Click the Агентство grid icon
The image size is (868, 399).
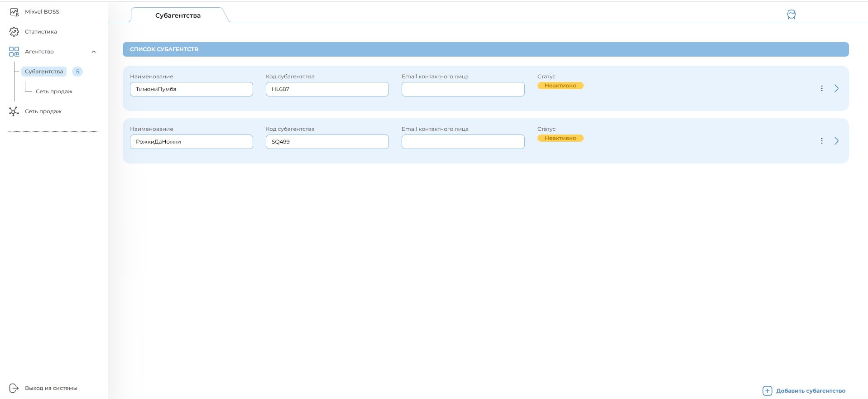(14, 52)
